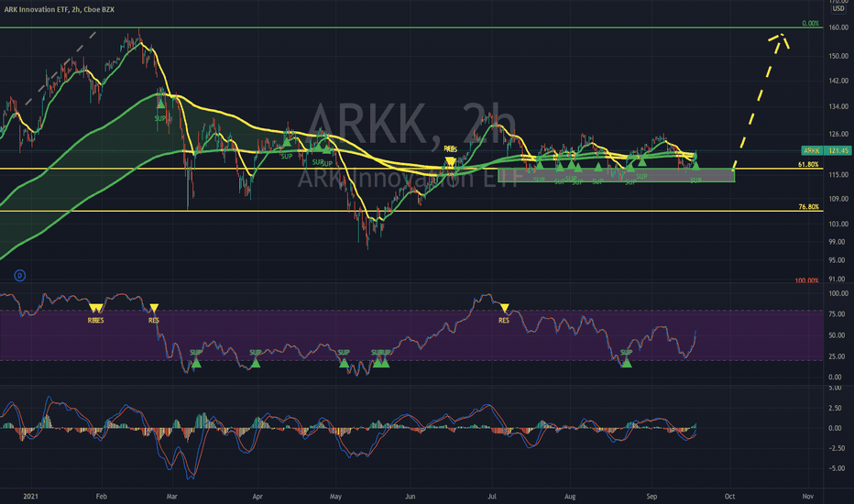Click the May label on the time axis

(x=335, y=497)
